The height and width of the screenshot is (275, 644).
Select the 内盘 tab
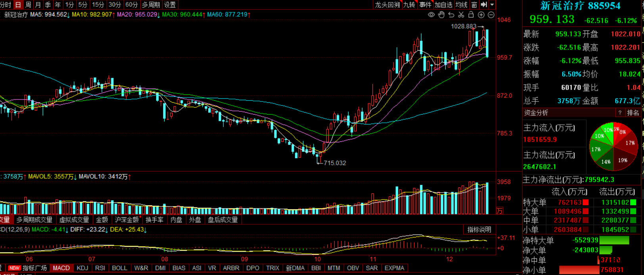(176, 220)
